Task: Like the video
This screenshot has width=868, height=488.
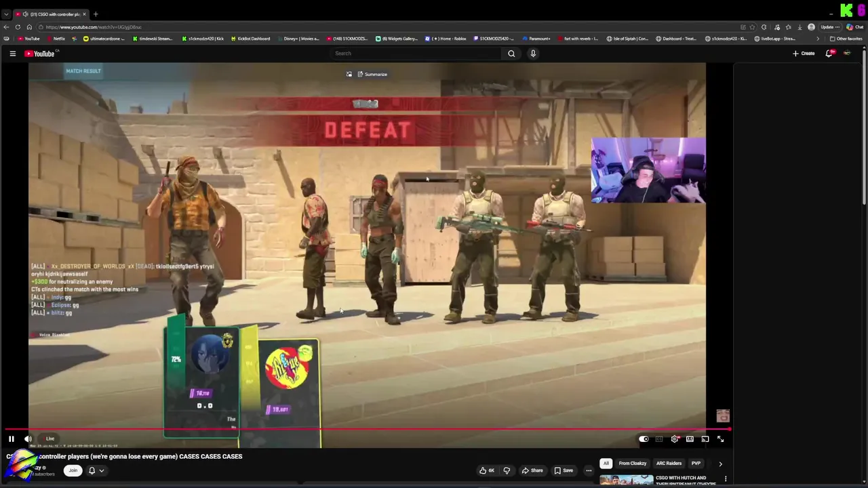Action: click(x=487, y=470)
